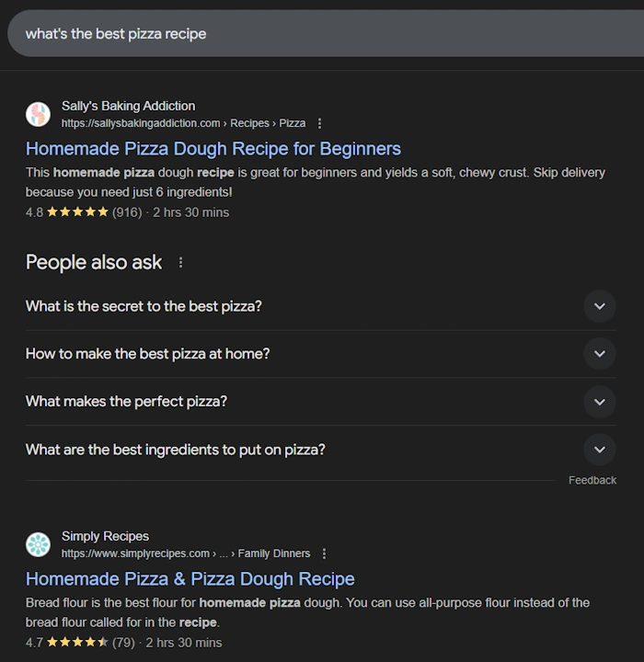Open the People also ask options menu
The height and width of the screenshot is (662, 644).
(x=180, y=263)
